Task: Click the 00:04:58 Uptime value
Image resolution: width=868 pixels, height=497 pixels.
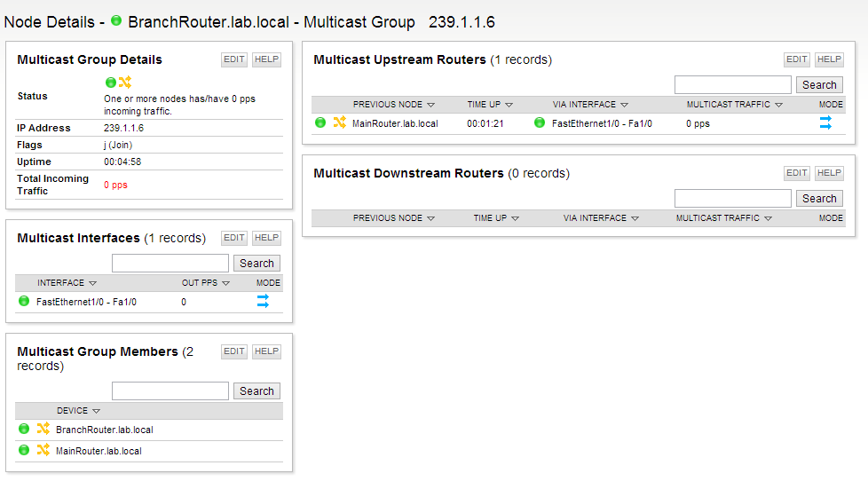Action: click(x=122, y=162)
